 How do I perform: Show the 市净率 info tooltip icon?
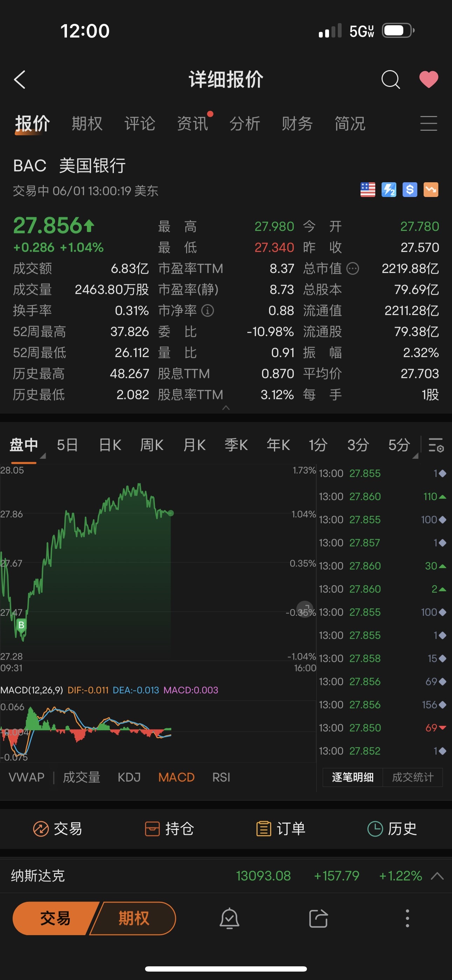207,311
